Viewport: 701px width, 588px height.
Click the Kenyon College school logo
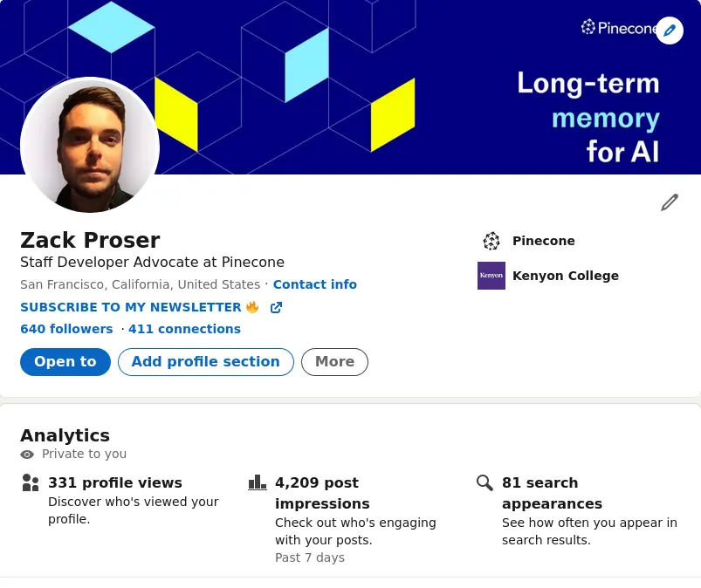coord(491,276)
